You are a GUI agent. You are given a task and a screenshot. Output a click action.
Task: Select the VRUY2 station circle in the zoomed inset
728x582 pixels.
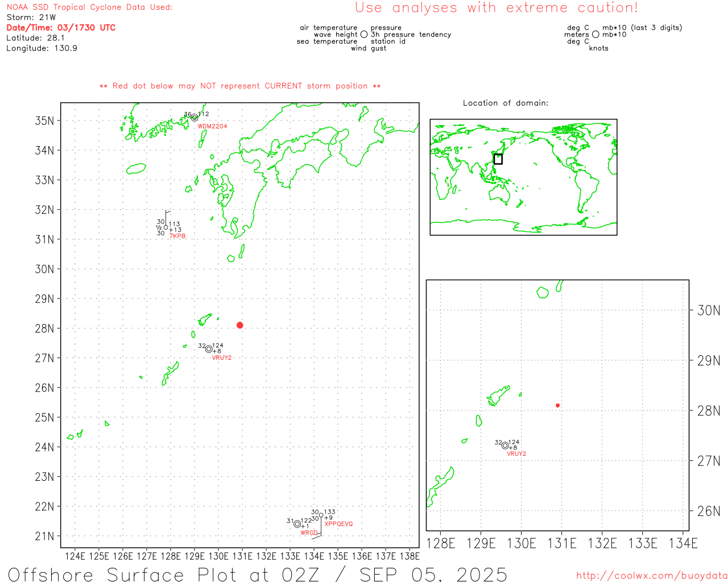(505, 446)
